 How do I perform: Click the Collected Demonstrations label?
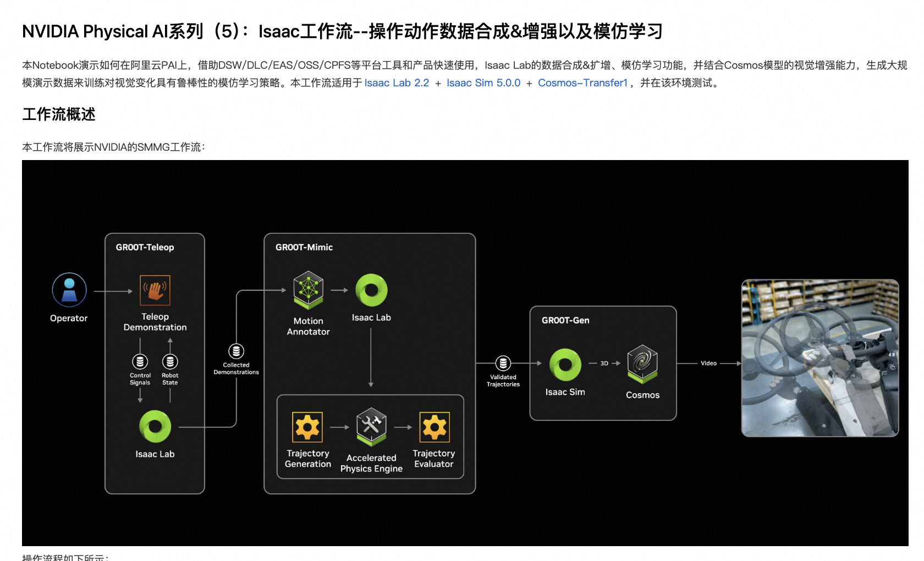pyautogui.click(x=237, y=369)
